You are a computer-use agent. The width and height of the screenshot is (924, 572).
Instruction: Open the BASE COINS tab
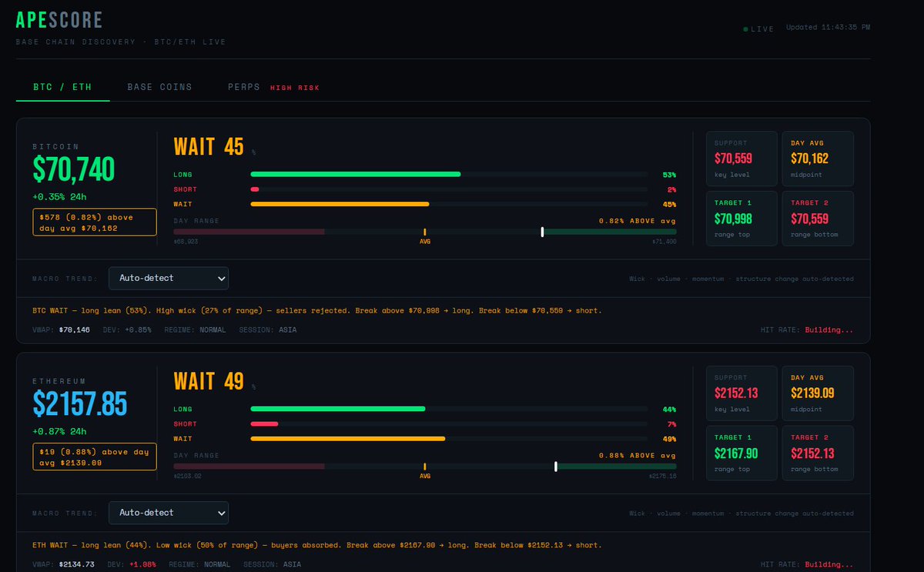pos(160,87)
